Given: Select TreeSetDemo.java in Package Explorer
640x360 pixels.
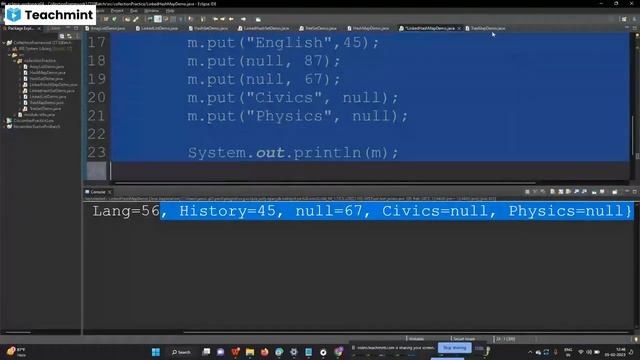Looking at the screenshot, I should click(x=42, y=109).
